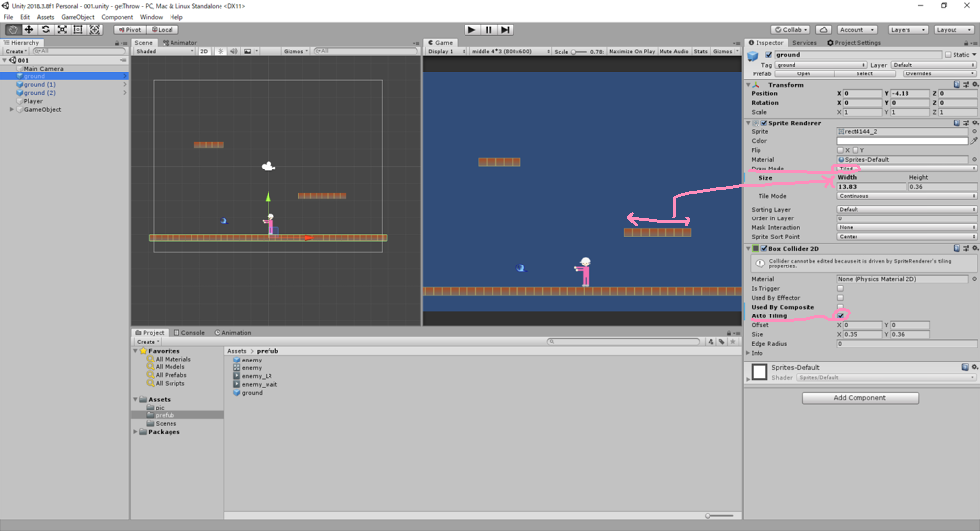Select the Scale tool in toolbar
Viewport: 980px width, 531px height.
coord(62,30)
